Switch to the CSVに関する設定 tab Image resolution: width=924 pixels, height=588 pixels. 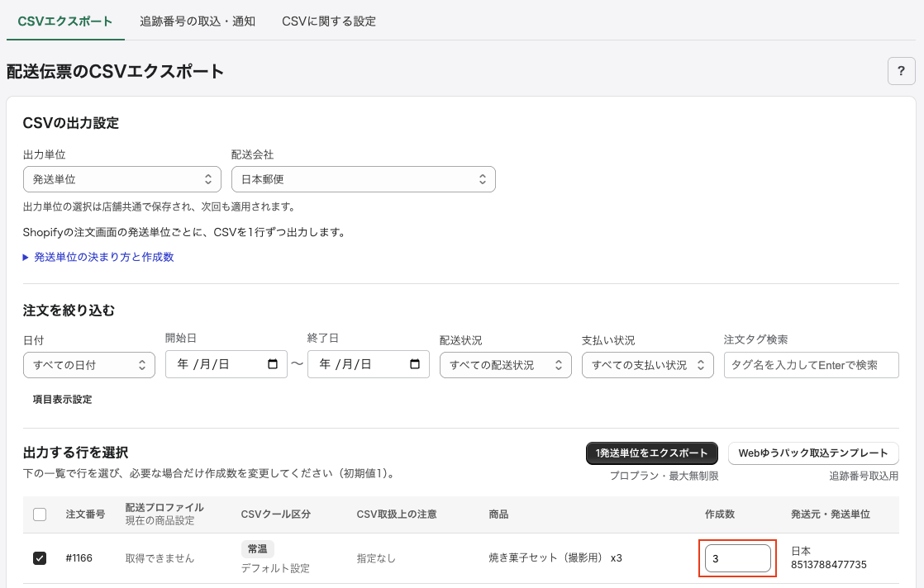coord(329,21)
